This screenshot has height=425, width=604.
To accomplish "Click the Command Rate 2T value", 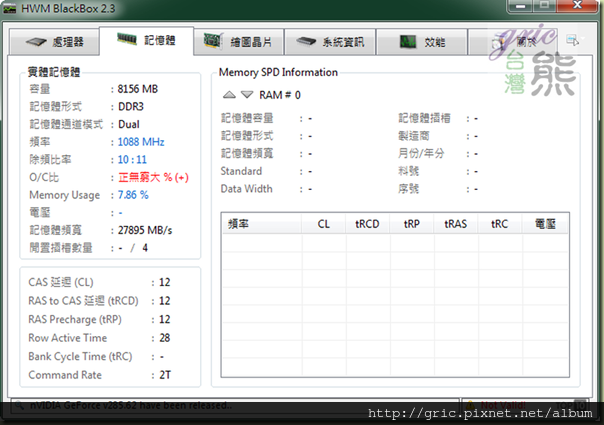I will [165, 375].
